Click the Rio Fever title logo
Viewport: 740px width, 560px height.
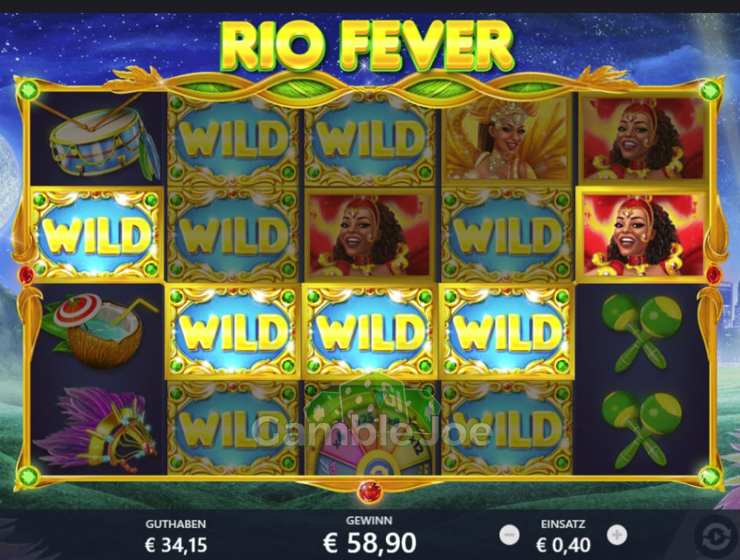(x=368, y=46)
